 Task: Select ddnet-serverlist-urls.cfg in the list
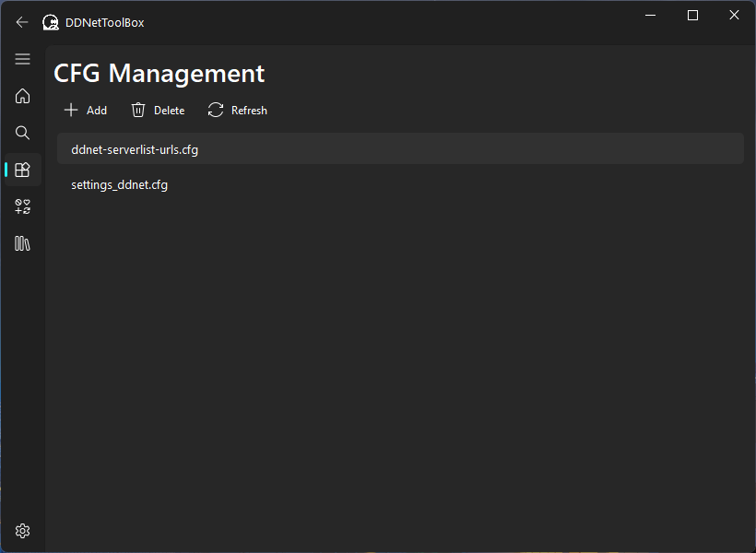[x=400, y=149]
